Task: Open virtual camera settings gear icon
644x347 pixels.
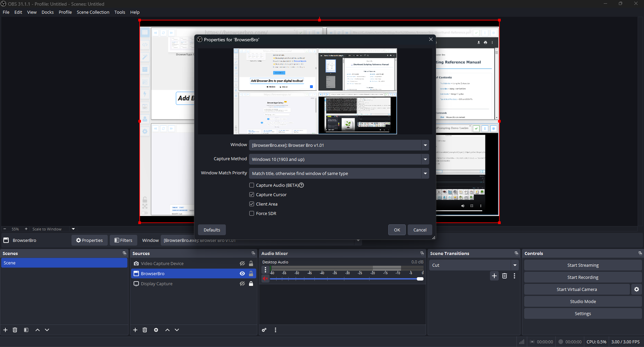Action: [636, 289]
